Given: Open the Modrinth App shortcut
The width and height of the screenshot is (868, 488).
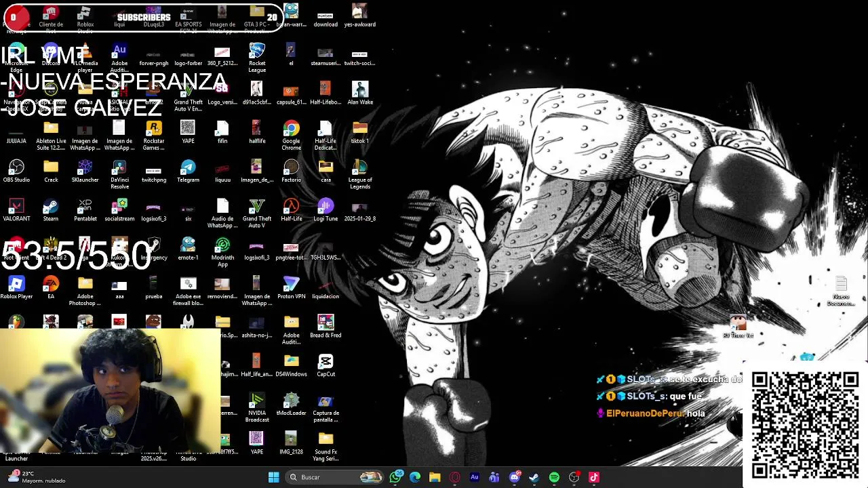Looking at the screenshot, I should click(x=222, y=251).
